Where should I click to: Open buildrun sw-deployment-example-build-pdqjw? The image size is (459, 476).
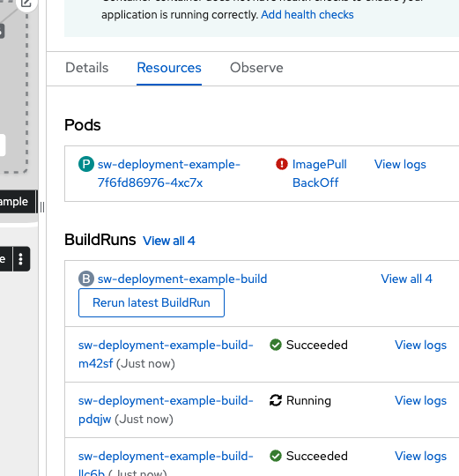(166, 410)
